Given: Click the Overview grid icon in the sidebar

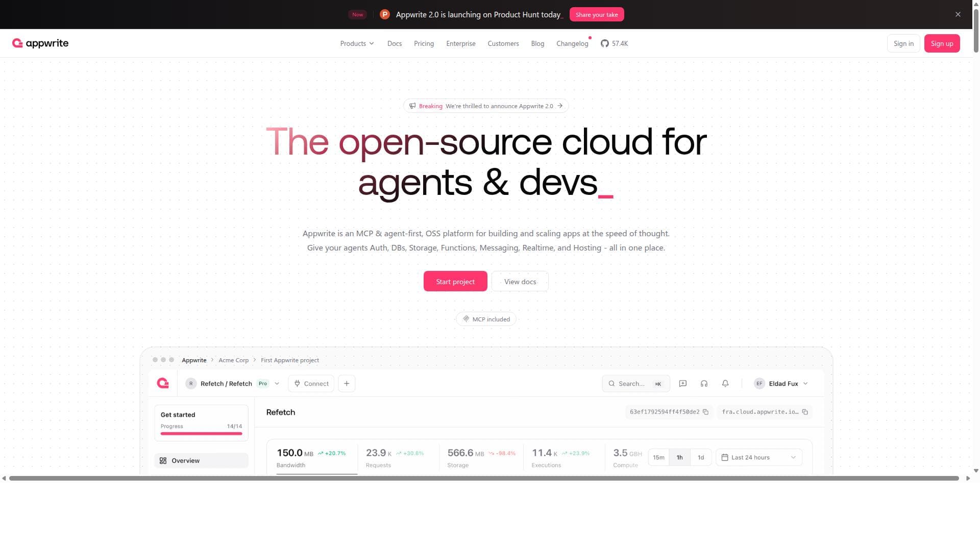Looking at the screenshot, I should [x=163, y=461].
